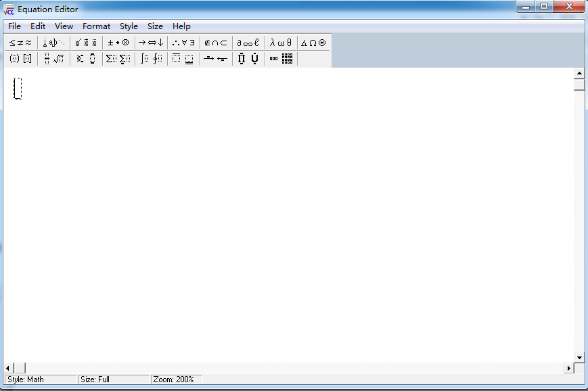Open the Size menu
This screenshot has height=391, width=588.
coord(154,26)
